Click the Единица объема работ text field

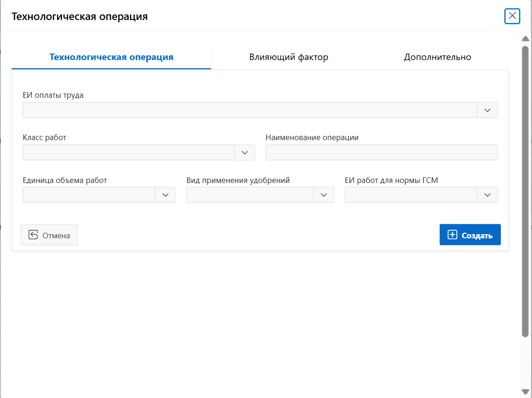pos(88,195)
